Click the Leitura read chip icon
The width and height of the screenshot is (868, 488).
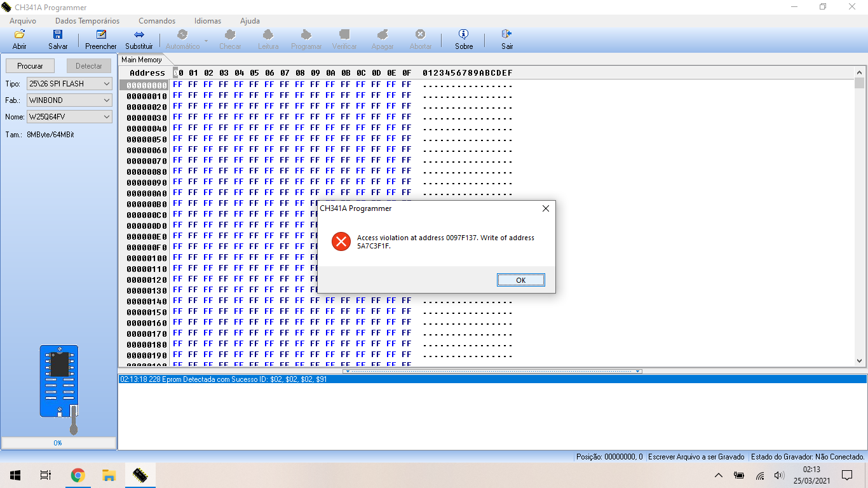268,34
